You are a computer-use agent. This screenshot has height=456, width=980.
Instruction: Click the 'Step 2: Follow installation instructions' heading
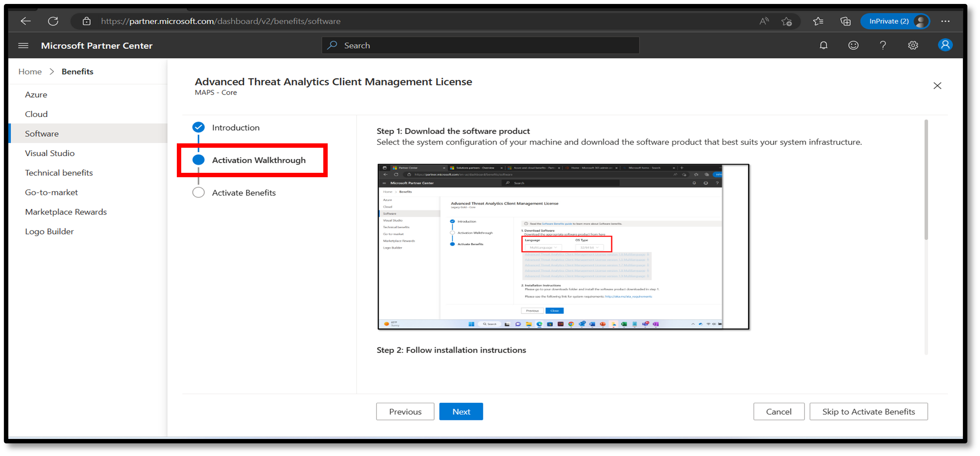pyautogui.click(x=451, y=350)
